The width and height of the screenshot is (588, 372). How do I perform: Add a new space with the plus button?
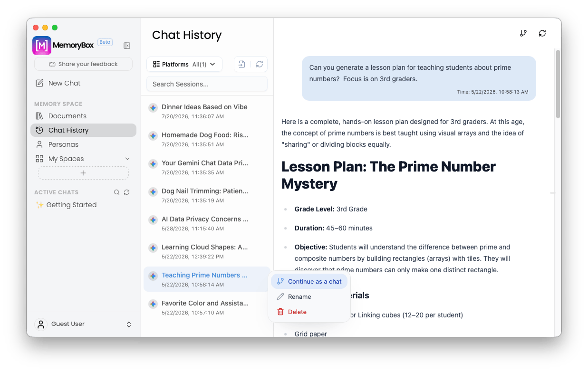[83, 173]
